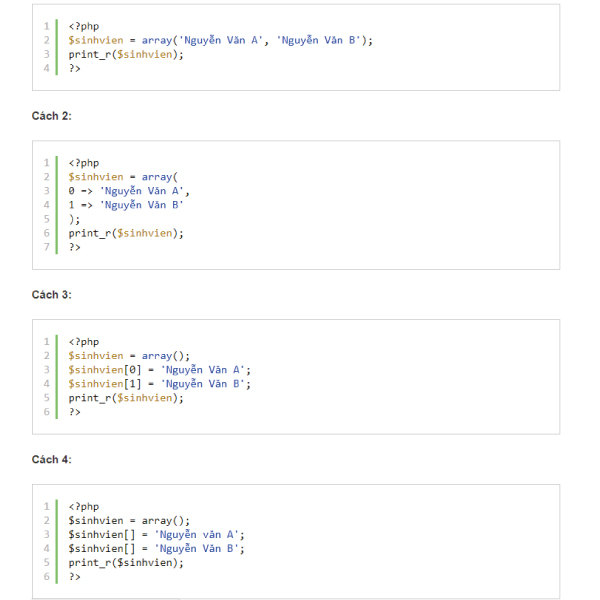The width and height of the screenshot is (600, 600).
Task: Click the $sinhvien[] = 'Nguyễn Văn B' line
Action: (x=156, y=549)
